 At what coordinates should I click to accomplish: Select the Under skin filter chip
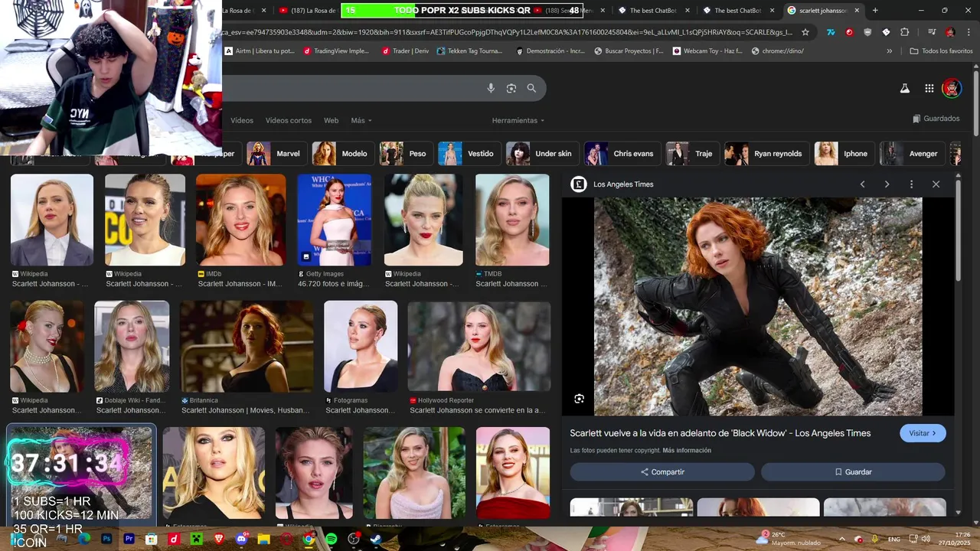coord(542,154)
